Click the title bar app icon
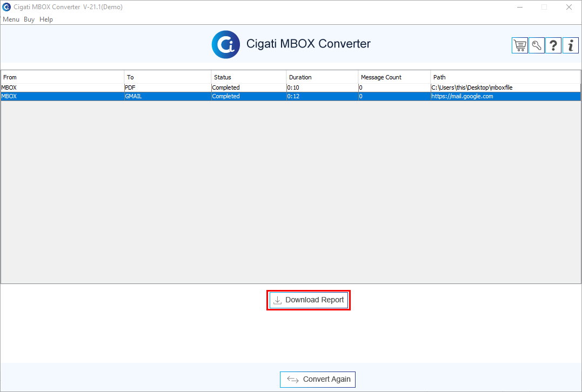The height and width of the screenshot is (392, 582). (x=6, y=7)
